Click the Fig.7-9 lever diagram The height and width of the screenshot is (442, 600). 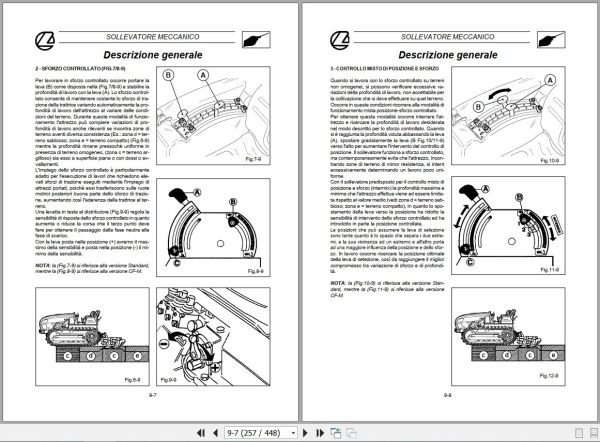pyautogui.click(x=213, y=116)
